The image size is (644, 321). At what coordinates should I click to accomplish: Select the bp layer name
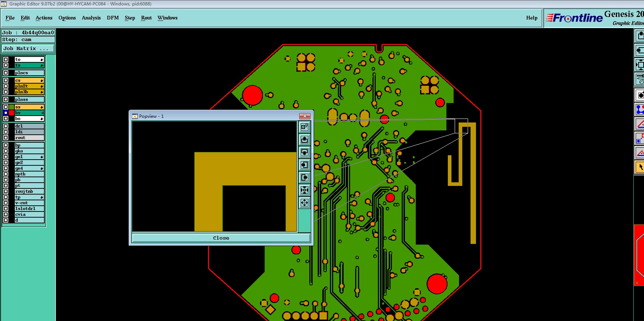29,145
